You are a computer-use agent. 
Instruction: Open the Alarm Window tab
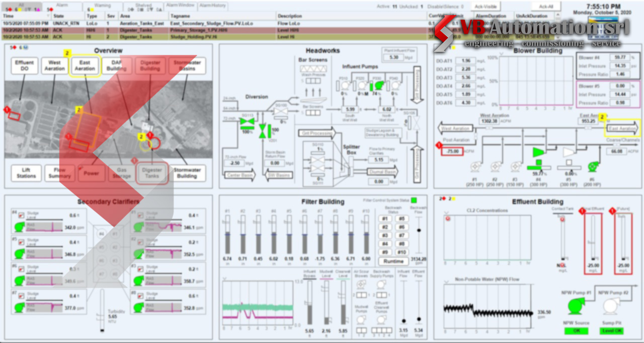tap(180, 6)
